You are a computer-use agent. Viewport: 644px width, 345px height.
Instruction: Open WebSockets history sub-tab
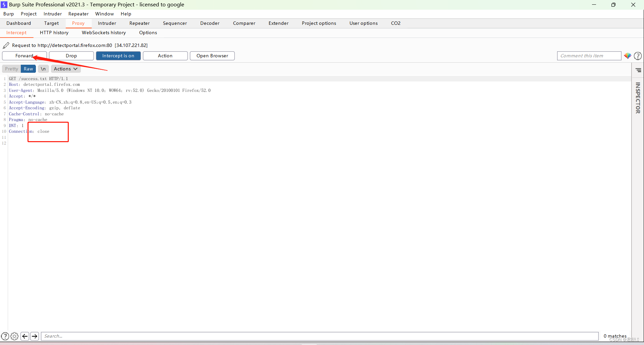[104, 33]
